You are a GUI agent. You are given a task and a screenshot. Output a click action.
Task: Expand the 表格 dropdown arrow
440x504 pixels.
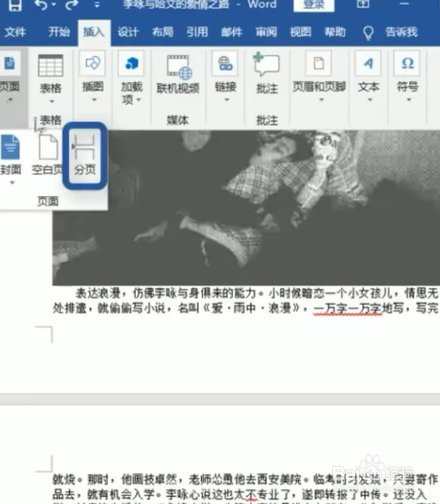point(51,101)
